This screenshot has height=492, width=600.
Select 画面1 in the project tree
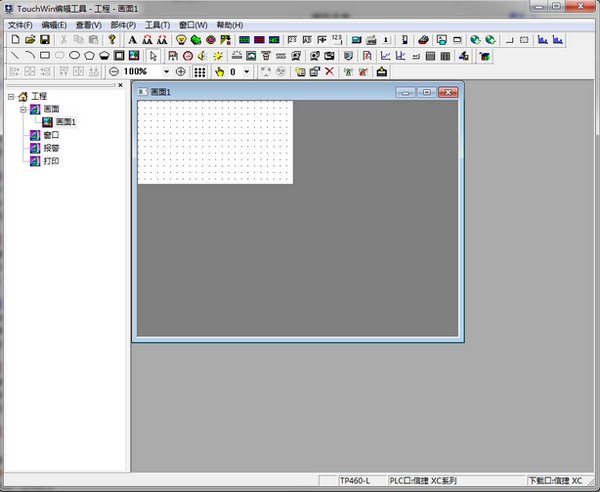tap(64, 122)
